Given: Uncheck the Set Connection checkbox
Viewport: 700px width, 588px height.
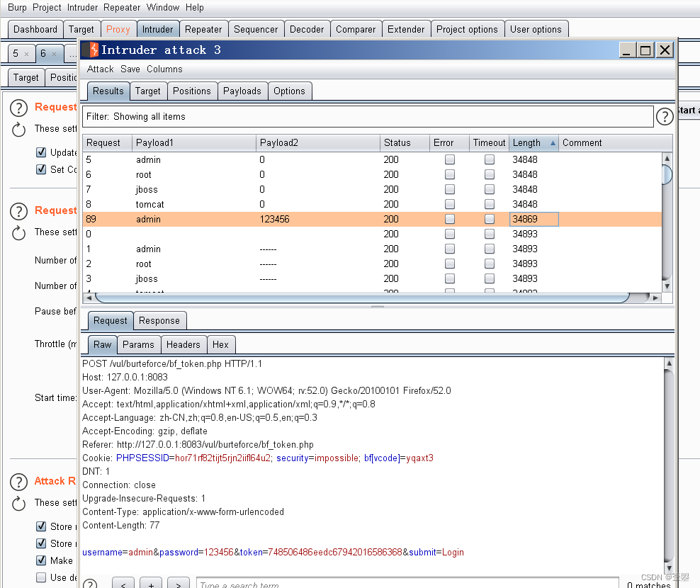Looking at the screenshot, I should point(41,169).
